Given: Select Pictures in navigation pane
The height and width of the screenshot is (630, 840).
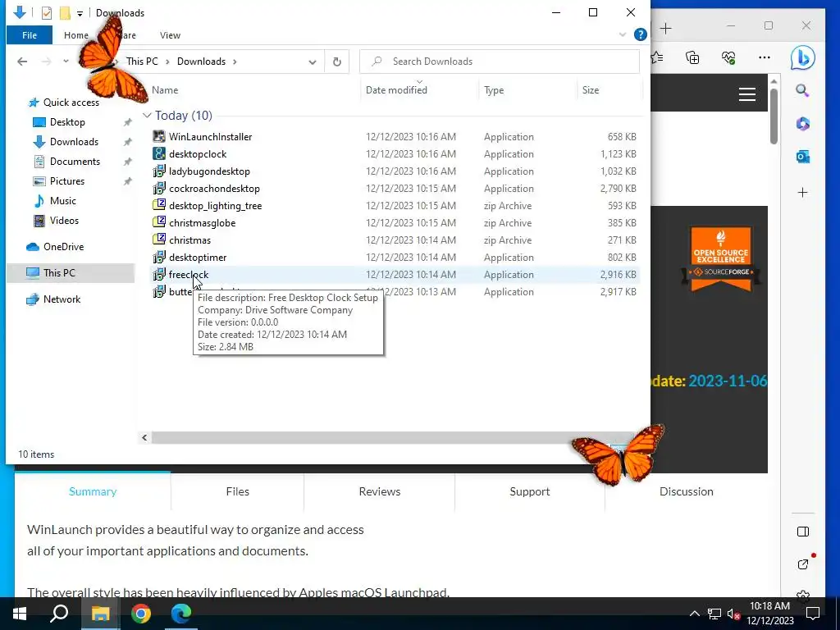Looking at the screenshot, I should tap(67, 181).
